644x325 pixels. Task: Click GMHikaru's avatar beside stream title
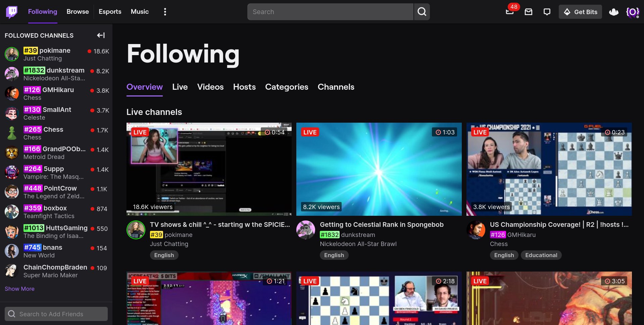point(476,230)
